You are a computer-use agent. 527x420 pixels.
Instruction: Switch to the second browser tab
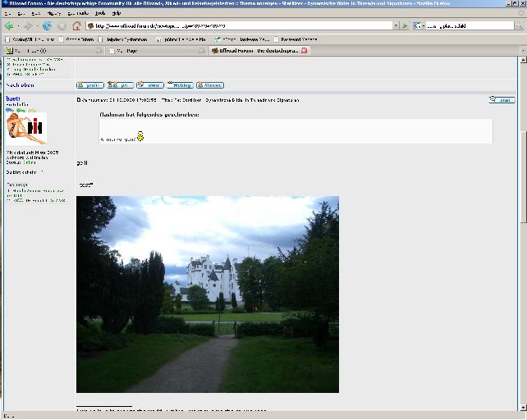point(156,51)
